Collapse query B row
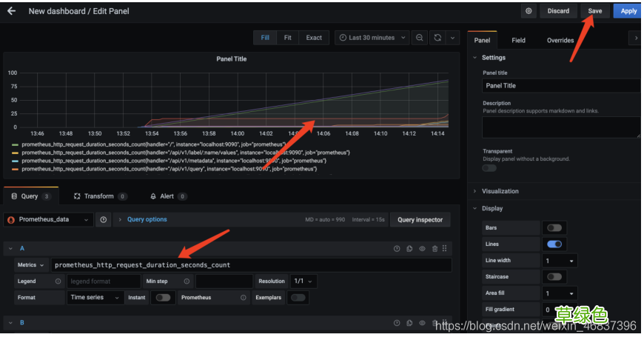 (x=10, y=323)
